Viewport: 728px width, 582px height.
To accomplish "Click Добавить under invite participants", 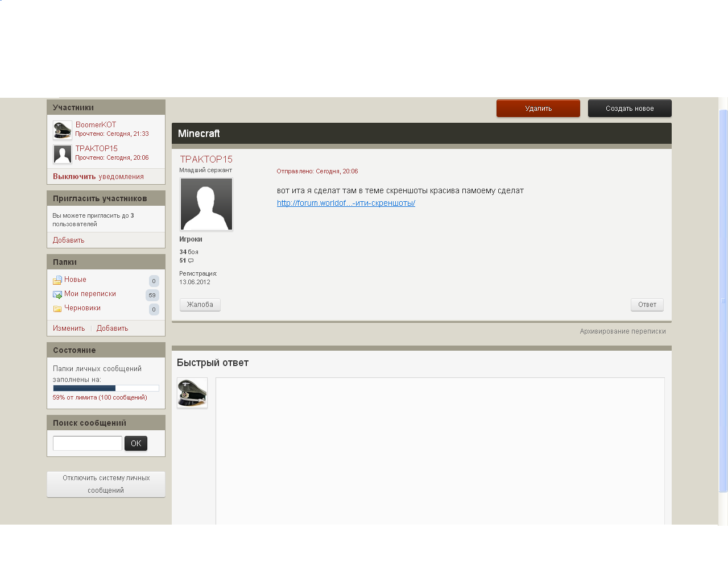I will [68, 240].
